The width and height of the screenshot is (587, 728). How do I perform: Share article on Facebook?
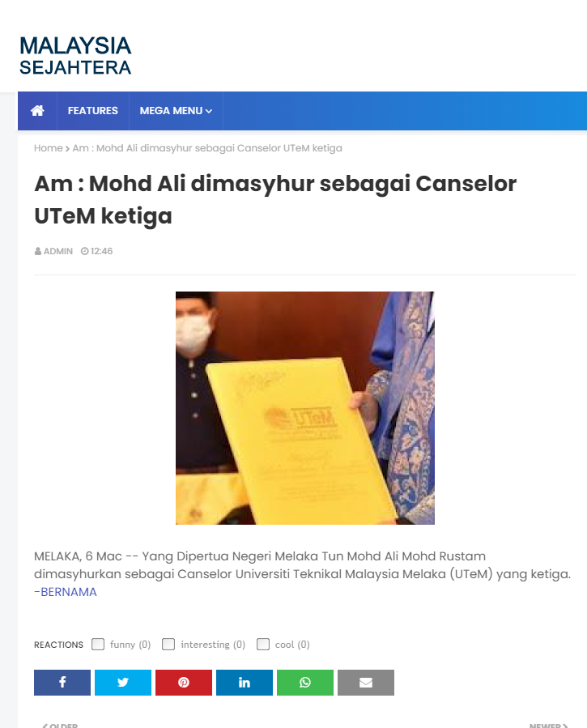coord(62,682)
